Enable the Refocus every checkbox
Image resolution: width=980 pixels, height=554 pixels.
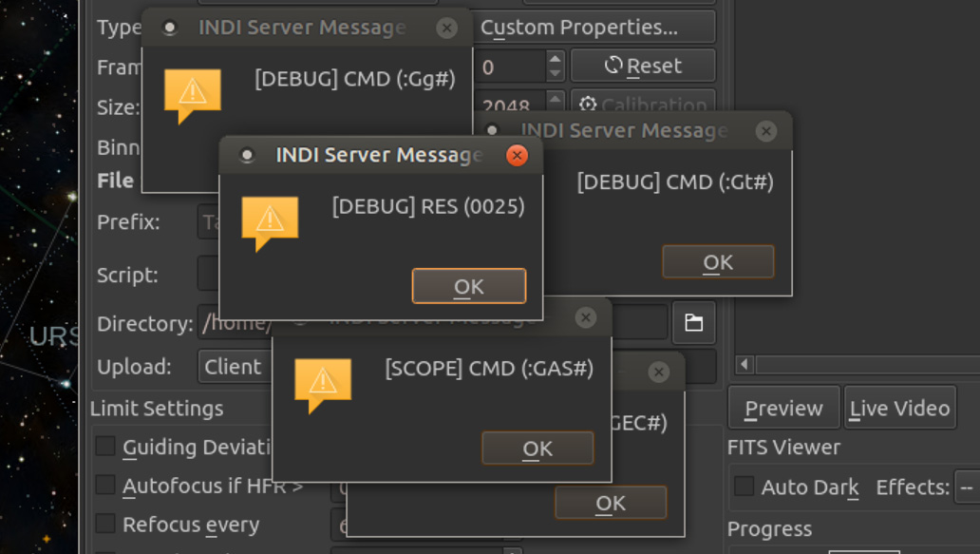point(105,524)
